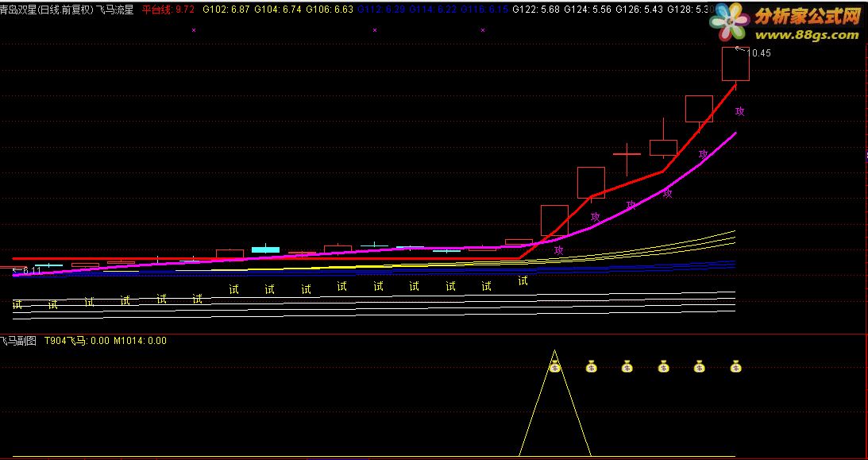This screenshot has width=868, height=460.
Task: Click the 平台线: 9.72 readout
Action: (x=168, y=10)
